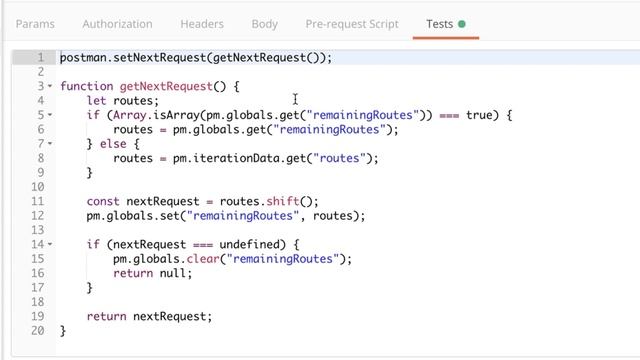Place cursor on postman.setNextRequest line

[196, 58]
